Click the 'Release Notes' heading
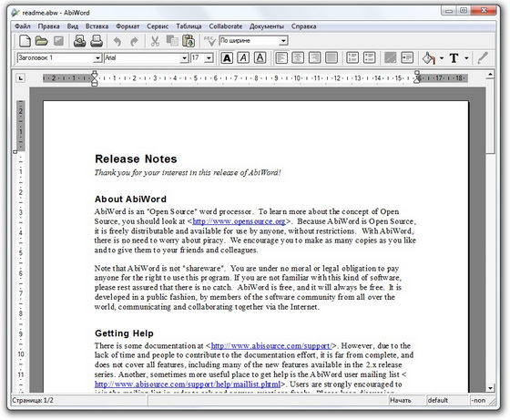Image resolution: width=510 pixels, height=420 pixels. pos(136,159)
